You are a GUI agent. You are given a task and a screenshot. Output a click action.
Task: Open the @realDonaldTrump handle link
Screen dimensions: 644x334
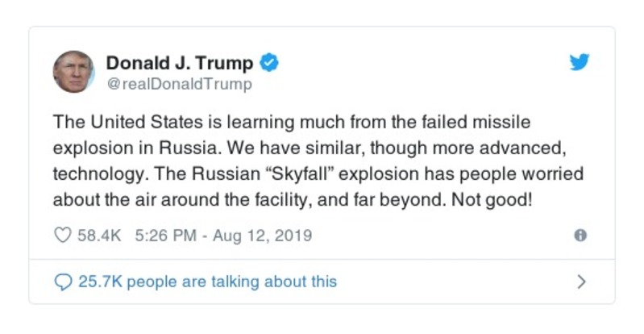(178, 84)
